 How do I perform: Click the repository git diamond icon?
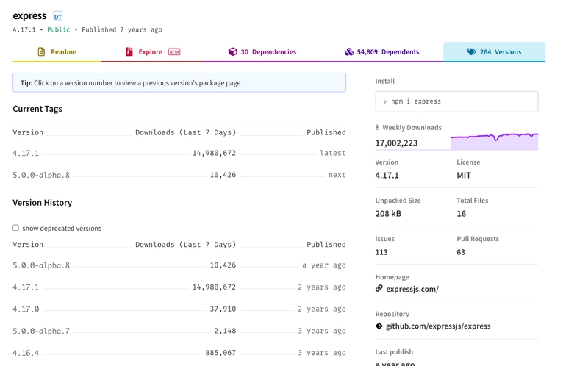click(379, 326)
